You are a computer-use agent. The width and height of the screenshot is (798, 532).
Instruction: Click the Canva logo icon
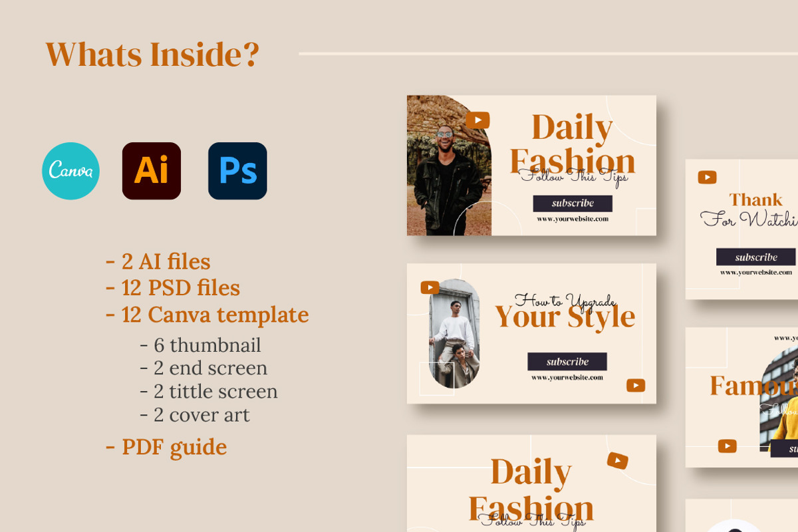click(x=71, y=171)
